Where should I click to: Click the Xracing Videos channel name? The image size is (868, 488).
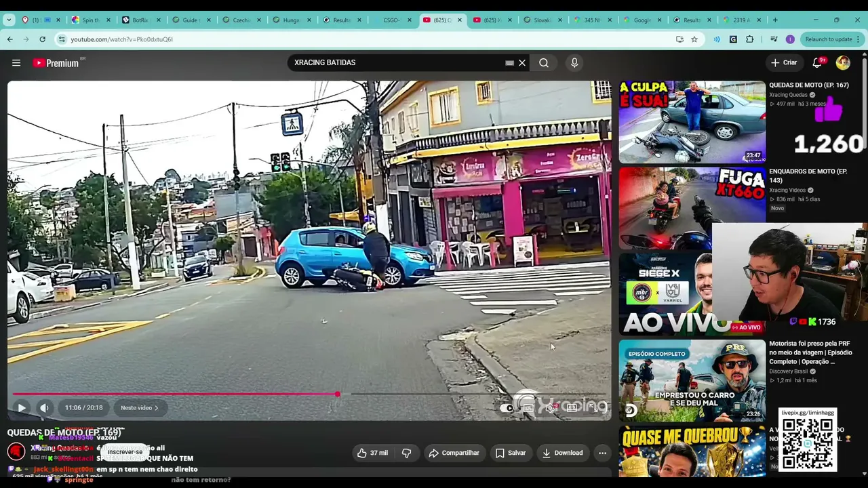click(x=787, y=190)
